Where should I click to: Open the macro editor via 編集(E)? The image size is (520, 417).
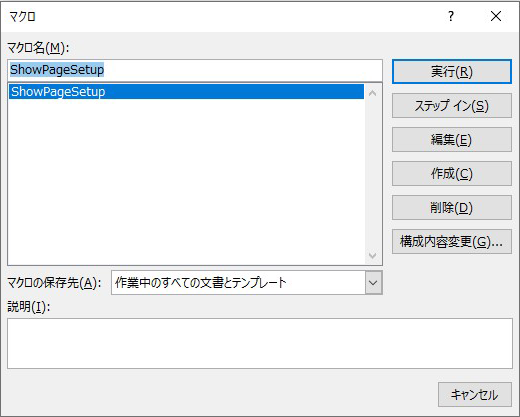tap(452, 140)
